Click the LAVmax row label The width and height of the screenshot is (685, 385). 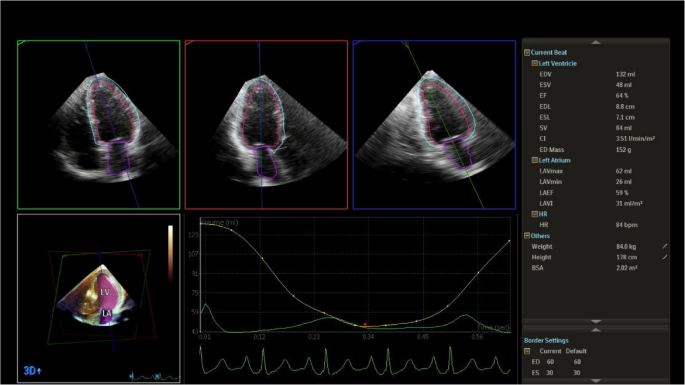click(551, 171)
